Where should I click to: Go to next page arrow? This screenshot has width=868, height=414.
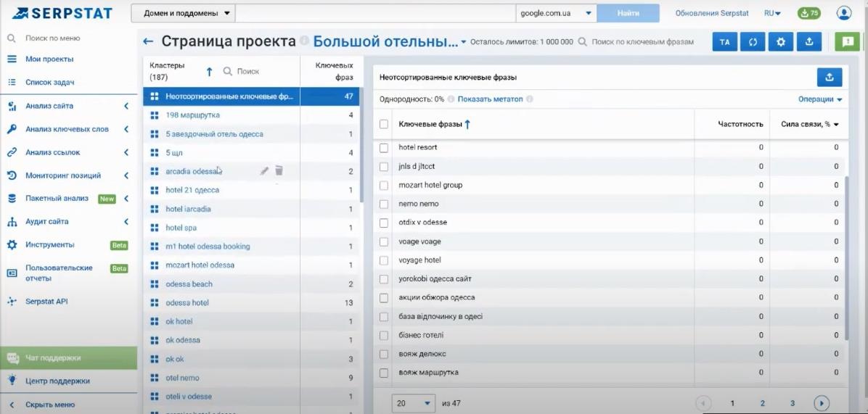pos(822,403)
